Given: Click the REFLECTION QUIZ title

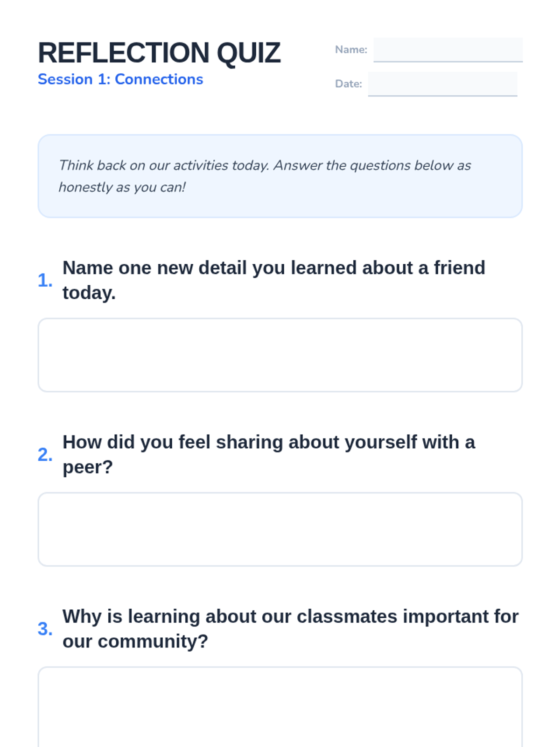Looking at the screenshot, I should [159, 52].
